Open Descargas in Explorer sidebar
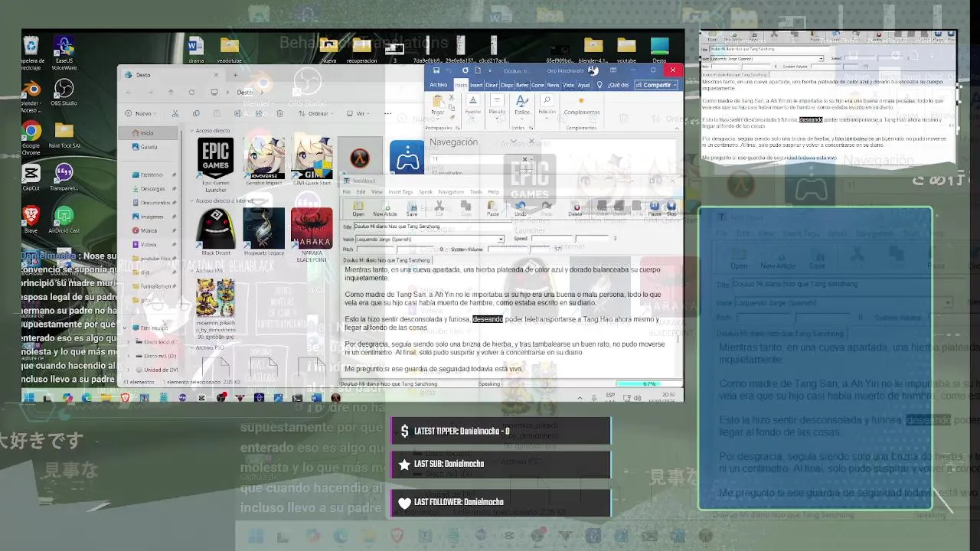 pyautogui.click(x=152, y=188)
